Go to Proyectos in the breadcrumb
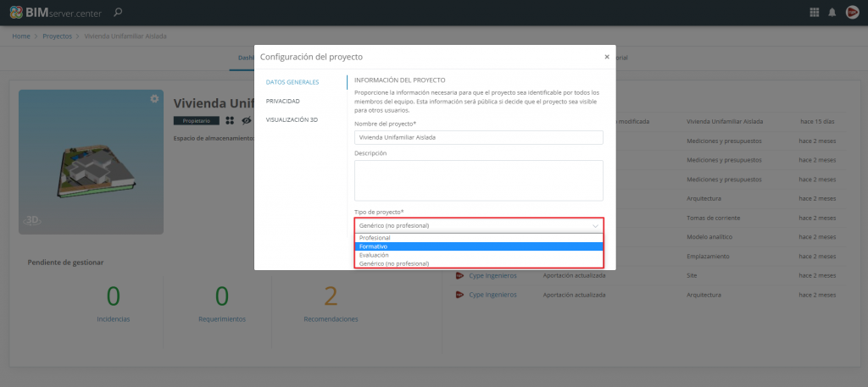This screenshot has width=868, height=387. pos(57,37)
